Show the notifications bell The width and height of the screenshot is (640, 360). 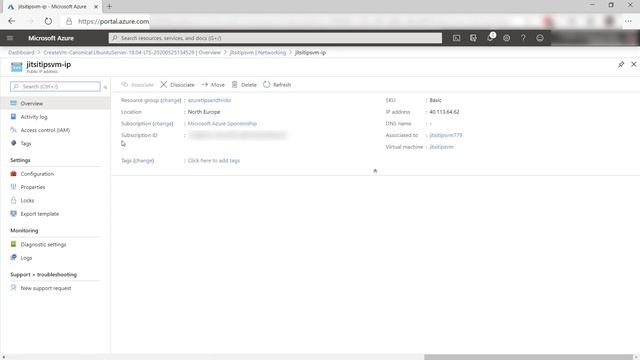490,38
